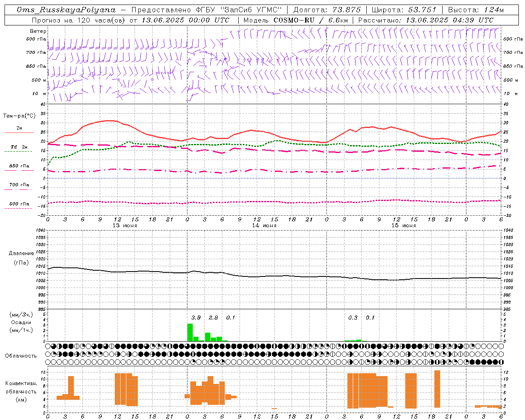Click the (мм/1ч.) precipitation unit label

pyautogui.click(x=21, y=330)
